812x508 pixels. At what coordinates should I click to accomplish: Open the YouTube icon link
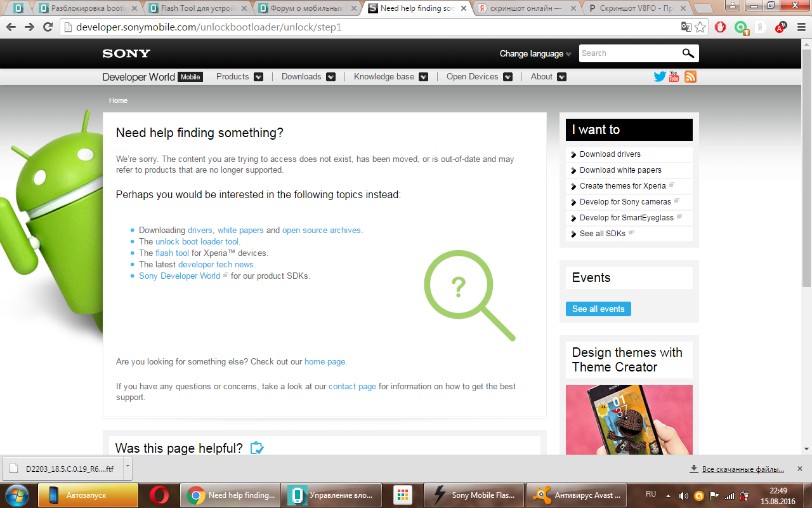point(674,77)
